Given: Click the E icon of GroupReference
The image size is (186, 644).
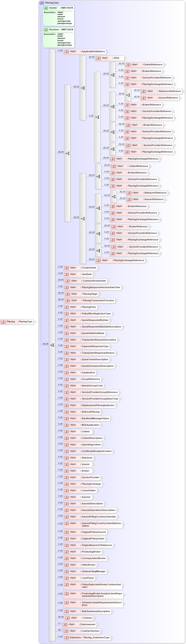Looking at the screenshot, I should pyautogui.click(x=67, y=379).
